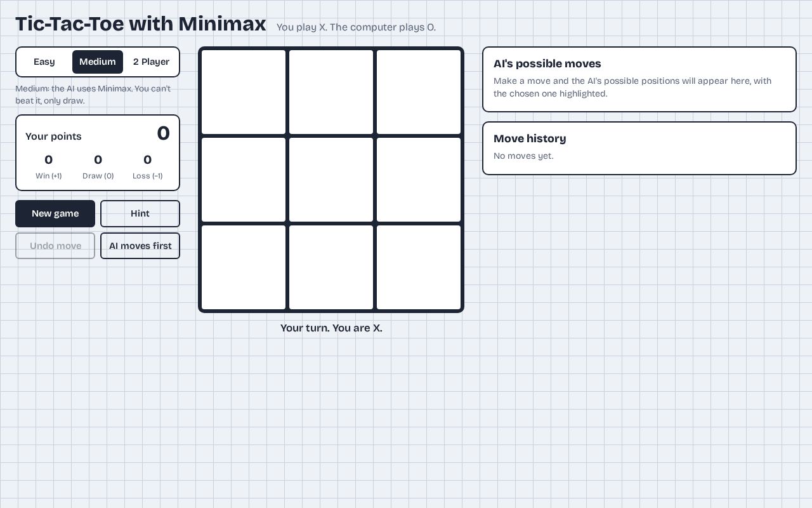The width and height of the screenshot is (812, 508).
Task: Start a New game
Action: click(55, 213)
